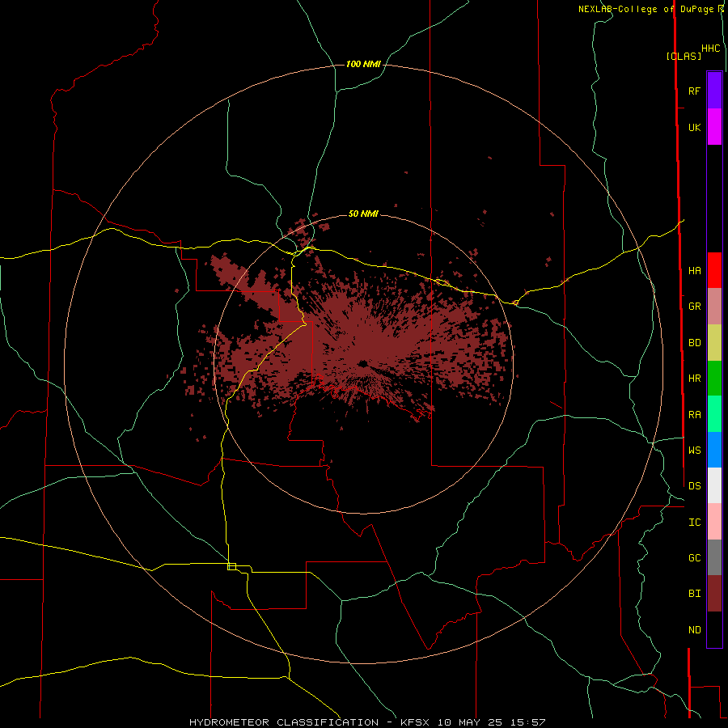Click the GC legend label
The image size is (728, 728).
(694, 558)
